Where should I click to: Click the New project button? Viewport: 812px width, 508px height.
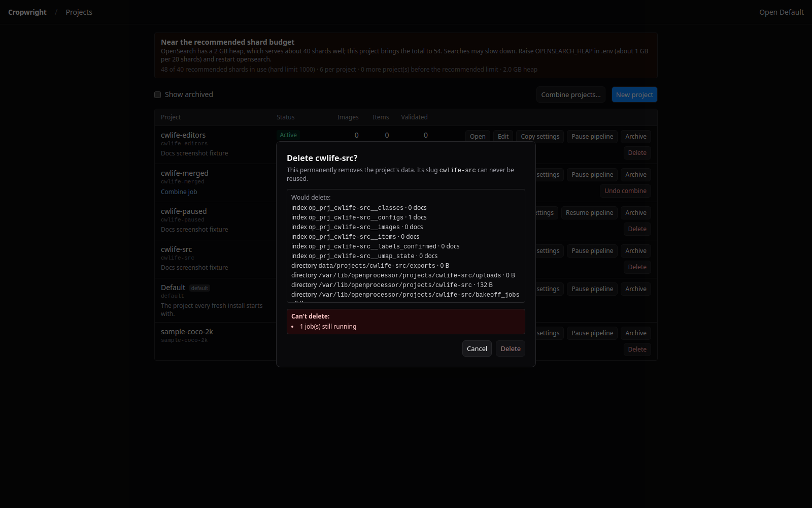[634, 94]
